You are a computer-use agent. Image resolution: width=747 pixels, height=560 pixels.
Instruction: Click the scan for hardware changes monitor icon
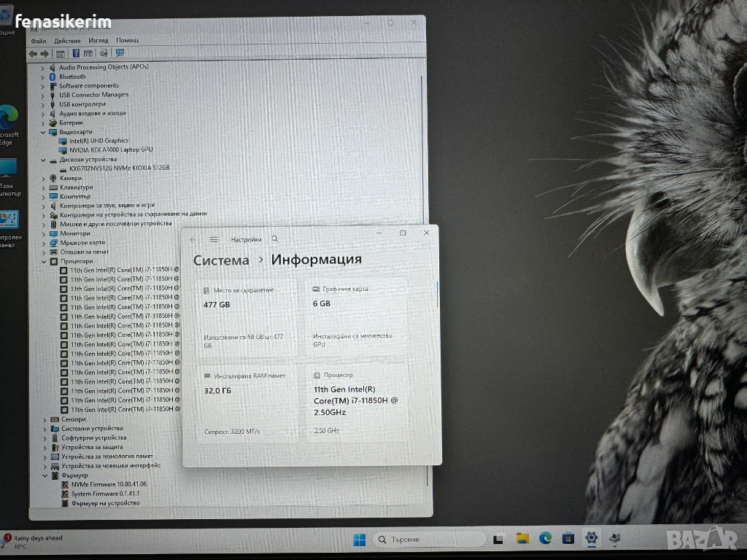tap(120, 53)
